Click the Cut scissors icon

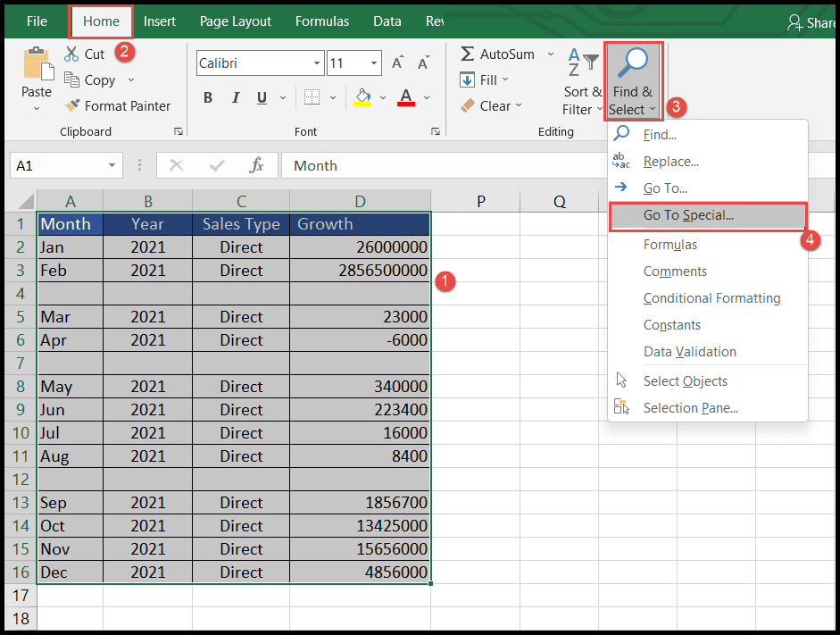tap(71, 54)
